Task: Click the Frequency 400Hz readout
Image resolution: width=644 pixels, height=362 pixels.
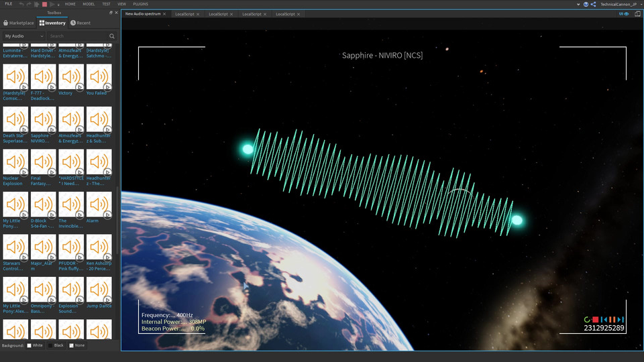Action: tap(167, 315)
